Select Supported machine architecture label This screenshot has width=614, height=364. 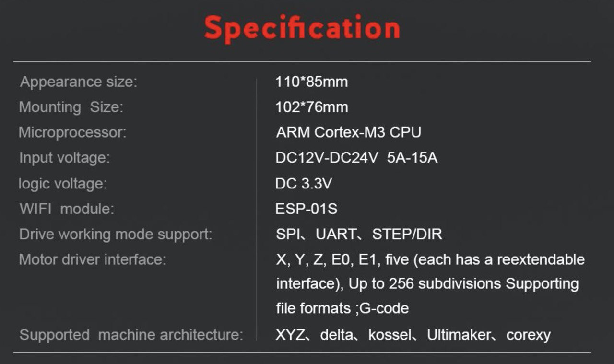[131, 334]
